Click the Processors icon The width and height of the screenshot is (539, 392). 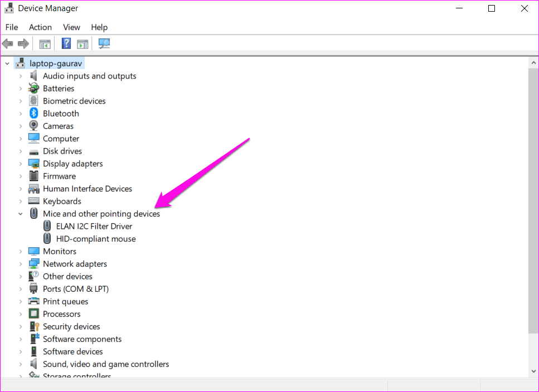coord(33,313)
